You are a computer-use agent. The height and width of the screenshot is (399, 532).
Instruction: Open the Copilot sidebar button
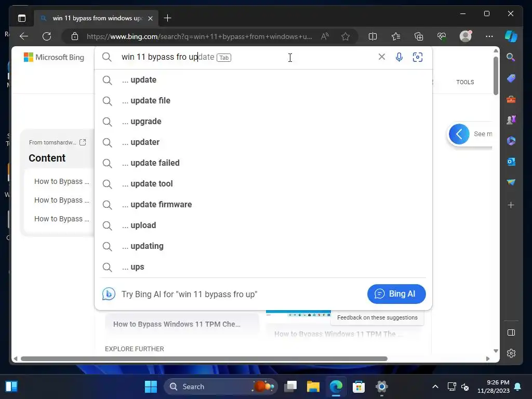[x=511, y=36]
